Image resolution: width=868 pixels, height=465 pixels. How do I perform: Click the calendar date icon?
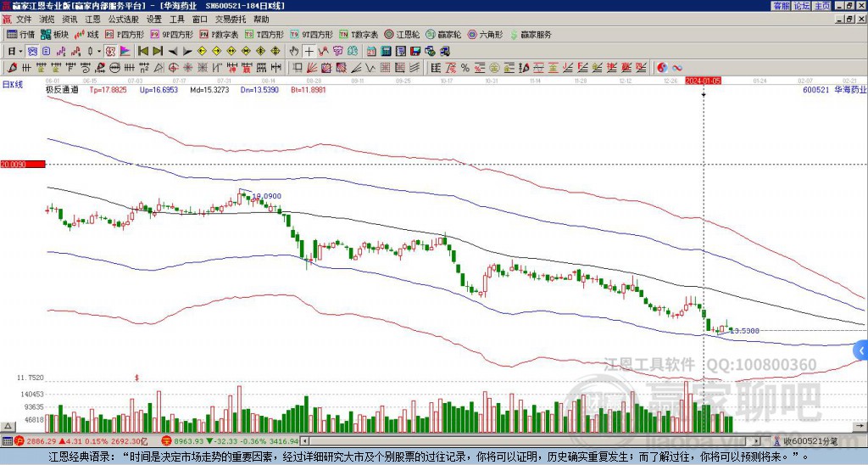click(371, 52)
